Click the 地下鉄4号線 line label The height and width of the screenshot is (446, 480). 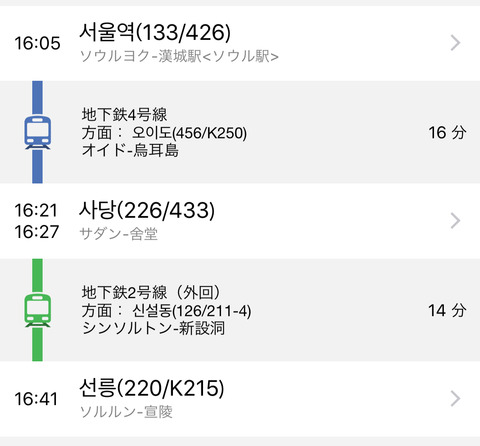pos(124,115)
